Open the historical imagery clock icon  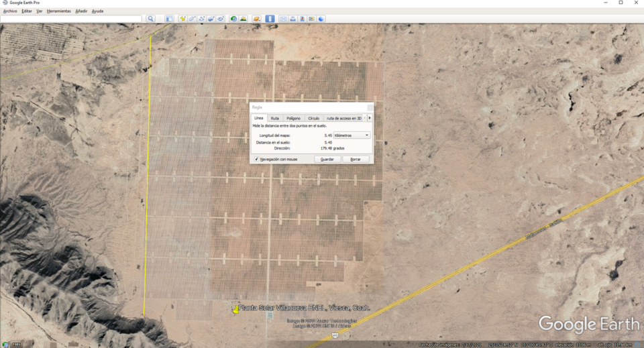pyautogui.click(x=233, y=19)
